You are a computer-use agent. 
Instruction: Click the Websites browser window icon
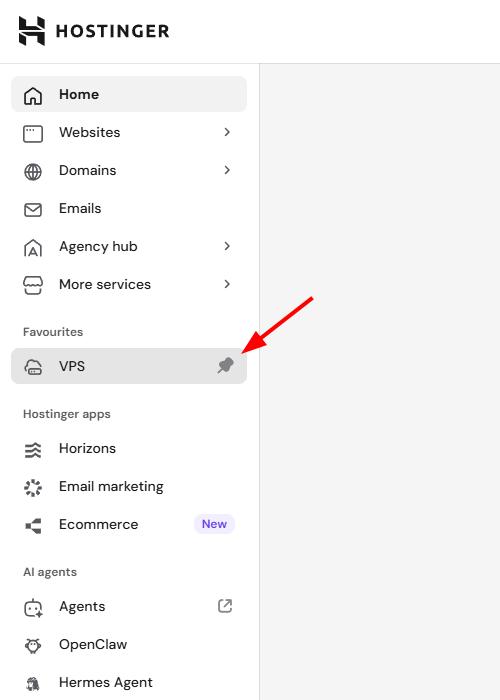pos(33,134)
